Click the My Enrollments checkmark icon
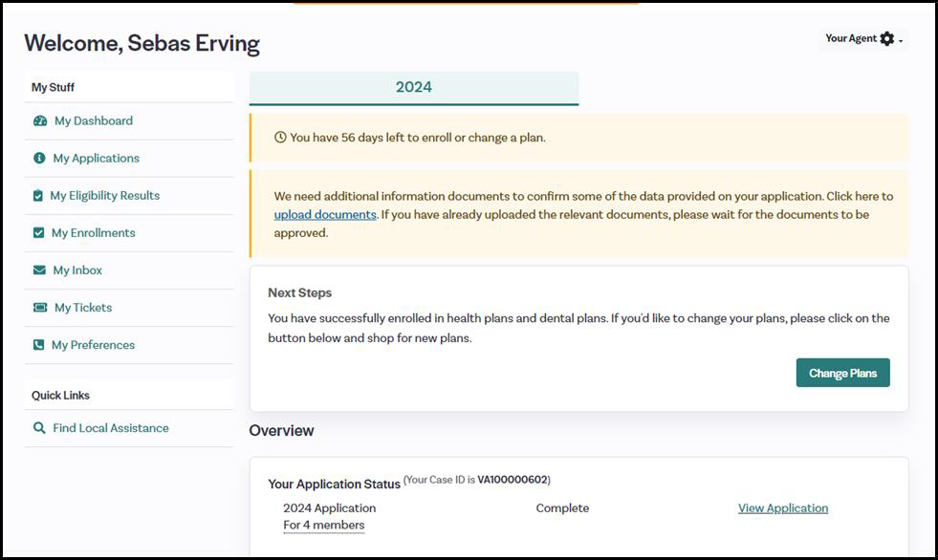938x560 pixels. click(x=39, y=233)
